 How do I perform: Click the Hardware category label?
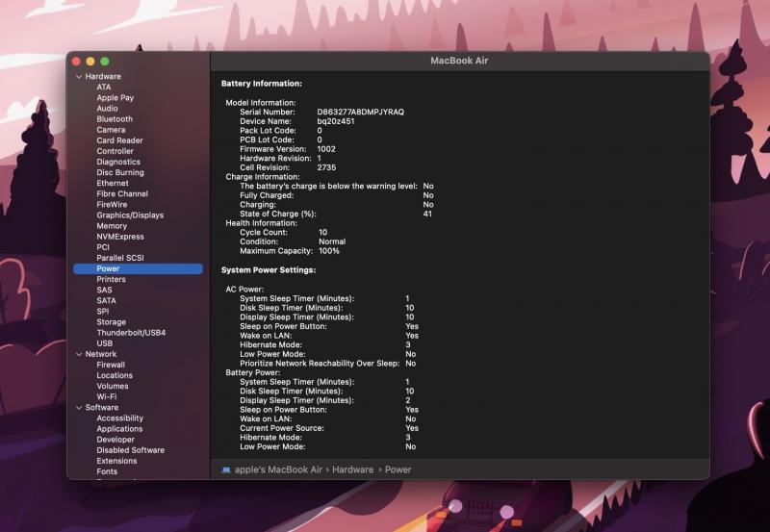pos(103,77)
